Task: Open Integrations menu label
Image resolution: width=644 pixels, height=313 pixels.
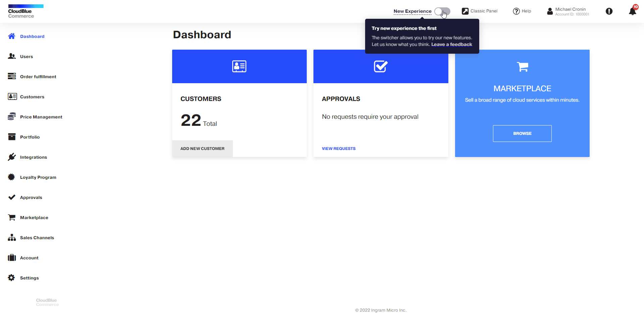Action: 34,157
